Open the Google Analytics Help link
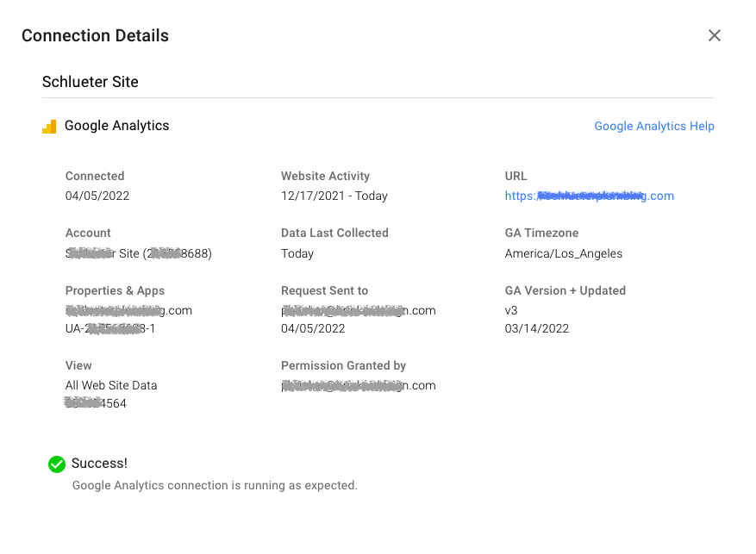This screenshot has width=756, height=554. pos(654,126)
